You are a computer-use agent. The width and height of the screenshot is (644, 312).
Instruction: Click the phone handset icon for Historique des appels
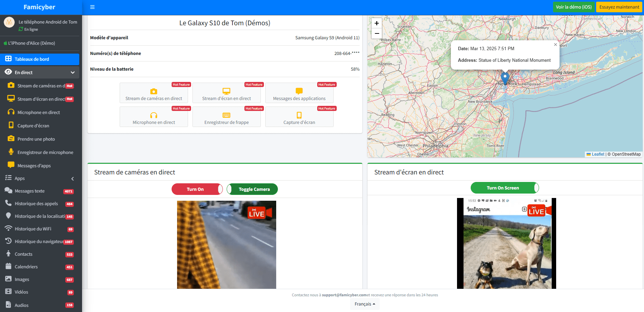point(8,203)
